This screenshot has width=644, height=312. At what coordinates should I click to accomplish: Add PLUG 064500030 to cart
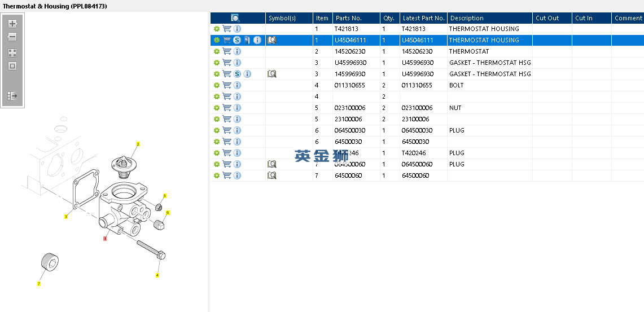point(227,130)
